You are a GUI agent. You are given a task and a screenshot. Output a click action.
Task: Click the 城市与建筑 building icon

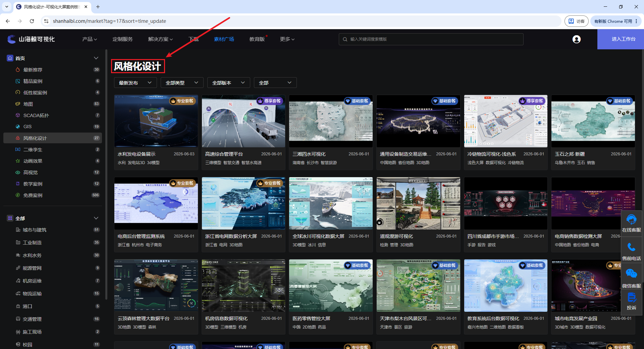coord(18,230)
